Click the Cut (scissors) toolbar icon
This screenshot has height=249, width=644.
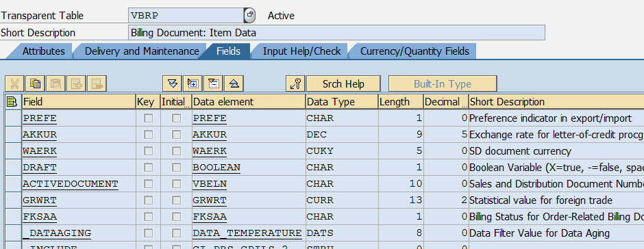(15, 83)
